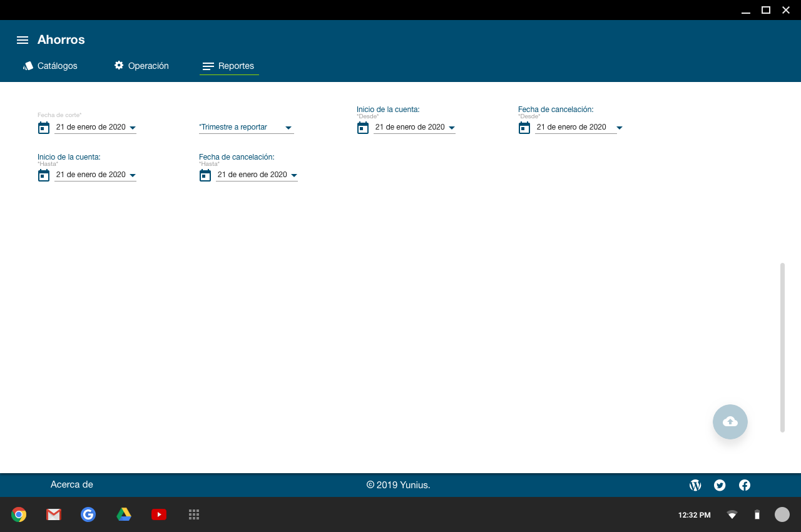Open the Facebook link in footer

point(745,485)
